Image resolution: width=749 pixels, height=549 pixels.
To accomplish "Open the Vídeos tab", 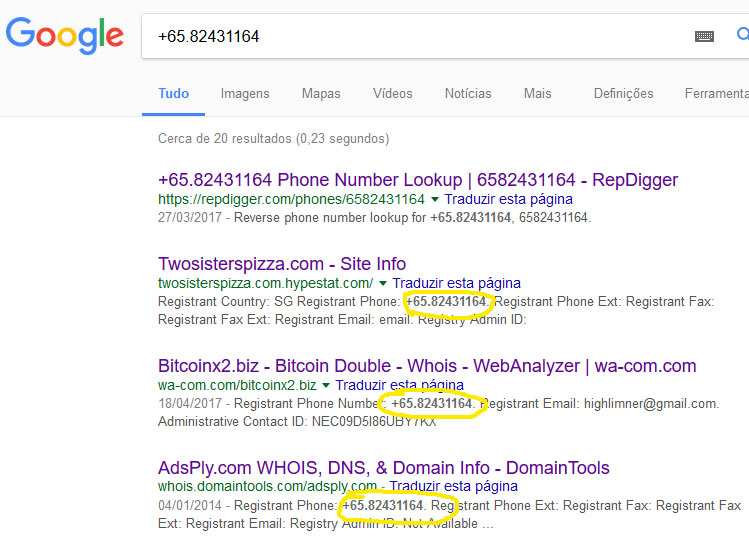I will coord(393,93).
